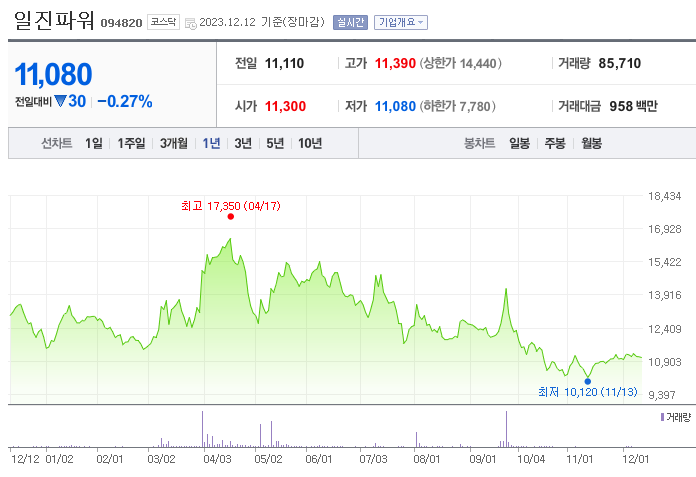Click the upper limit text 상한가 14,440
The image size is (696, 477).
[x=460, y=63]
